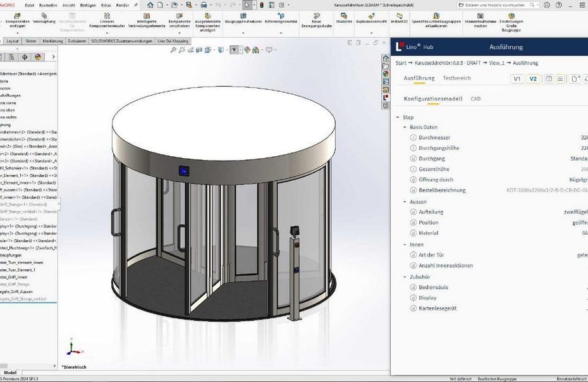Open the CAD tab in Lino Hub
Viewport: 588px width, 382px height.
click(x=475, y=99)
